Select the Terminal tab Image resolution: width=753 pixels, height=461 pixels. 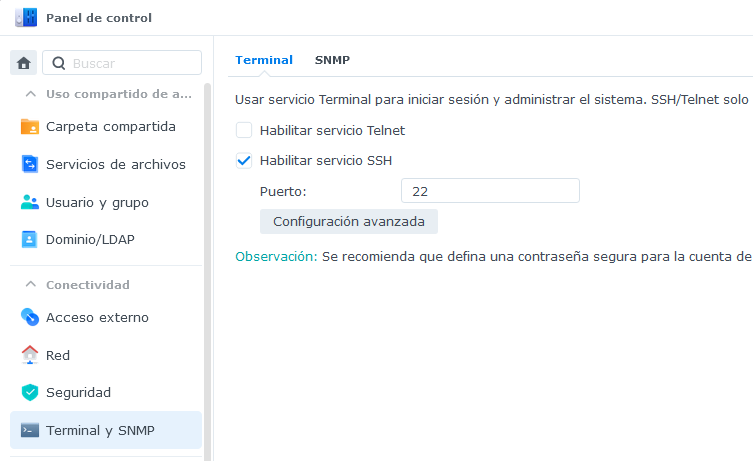pos(264,60)
